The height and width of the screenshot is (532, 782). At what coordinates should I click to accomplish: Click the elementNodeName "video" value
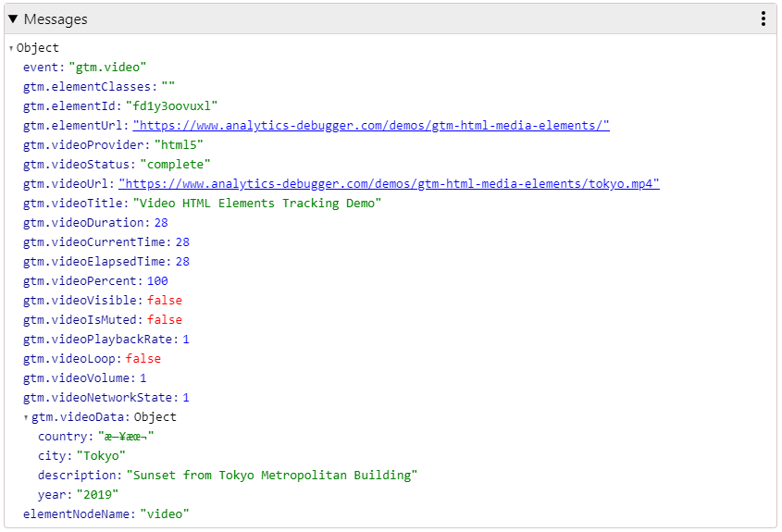pyautogui.click(x=165, y=514)
